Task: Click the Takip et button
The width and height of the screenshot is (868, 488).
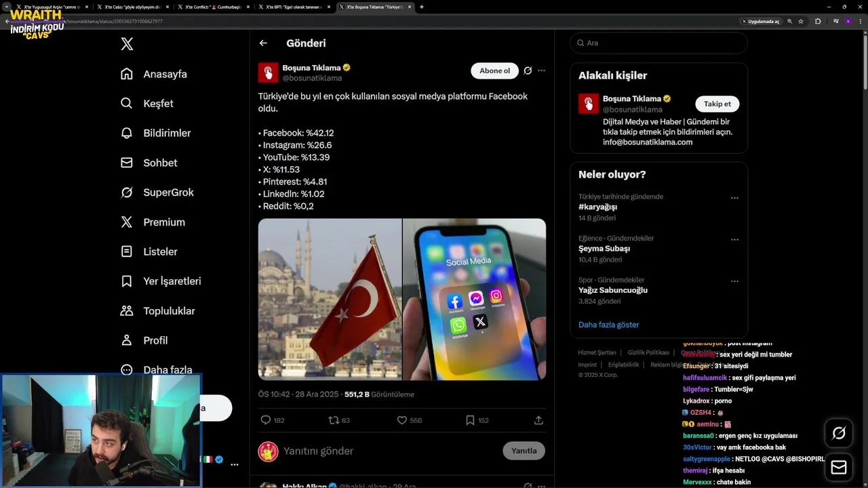Action: pyautogui.click(x=717, y=104)
